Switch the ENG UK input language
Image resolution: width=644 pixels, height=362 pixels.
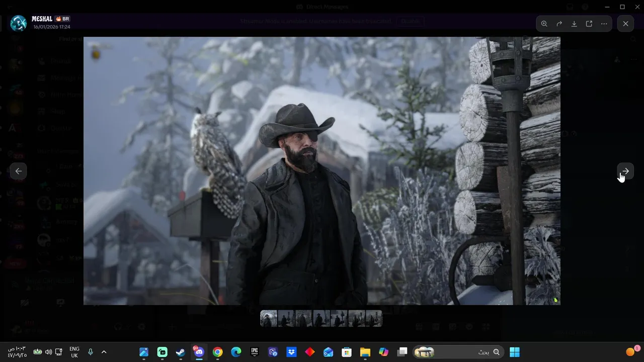(74, 352)
